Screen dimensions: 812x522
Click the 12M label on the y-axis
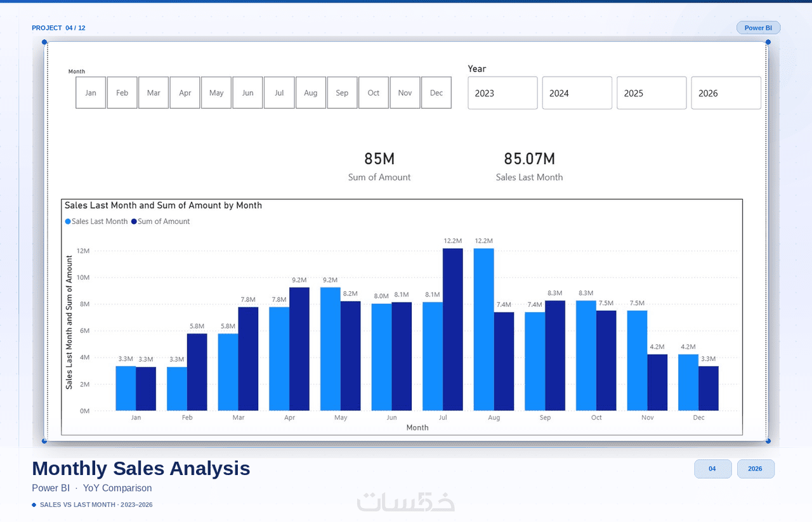point(83,251)
